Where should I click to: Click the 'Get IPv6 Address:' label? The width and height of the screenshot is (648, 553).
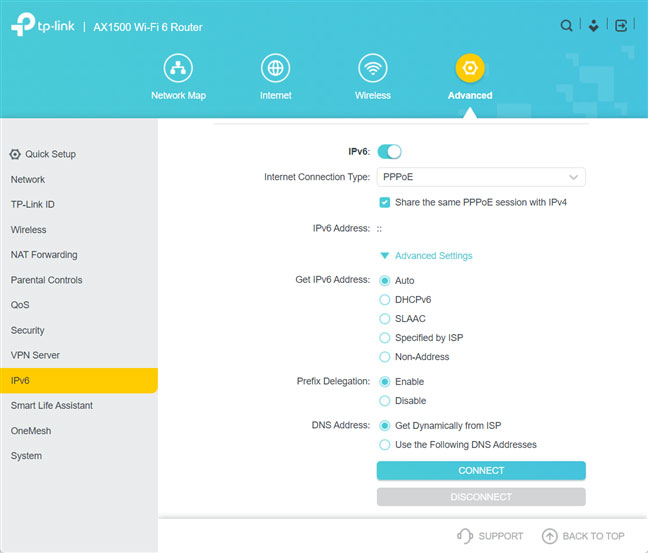333,280
